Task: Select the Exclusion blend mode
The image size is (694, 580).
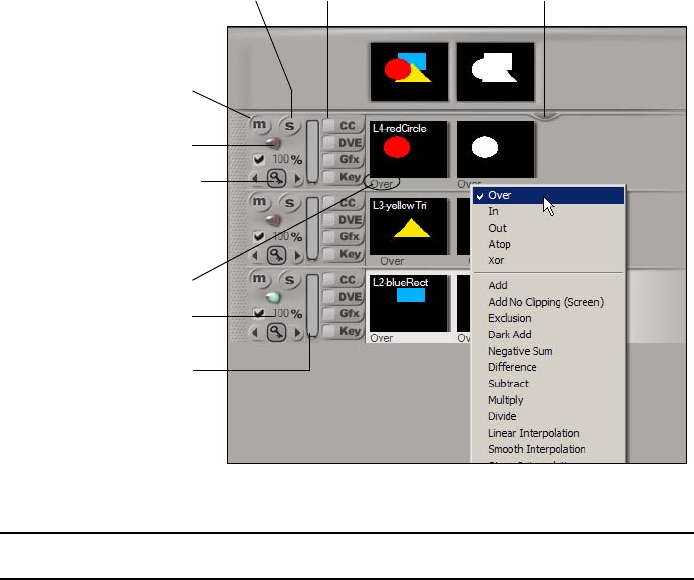Action: 548,318
